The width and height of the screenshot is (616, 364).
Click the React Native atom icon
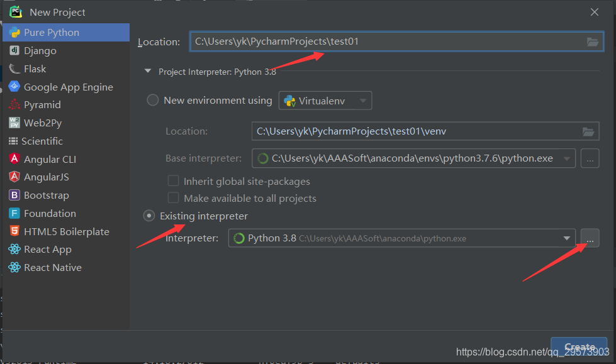pos(14,267)
